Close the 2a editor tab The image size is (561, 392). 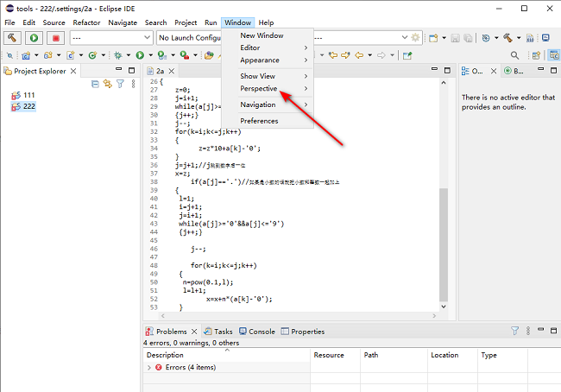pos(172,72)
